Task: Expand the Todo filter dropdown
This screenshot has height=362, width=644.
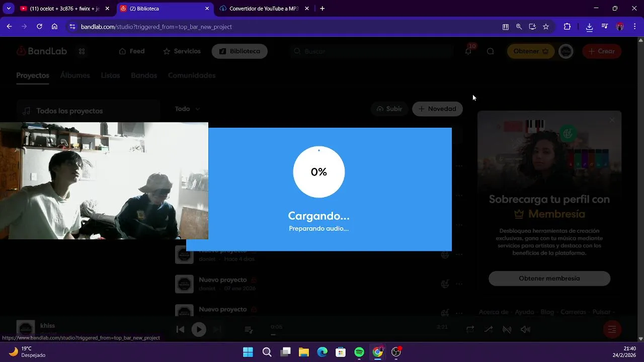Action: point(187,109)
